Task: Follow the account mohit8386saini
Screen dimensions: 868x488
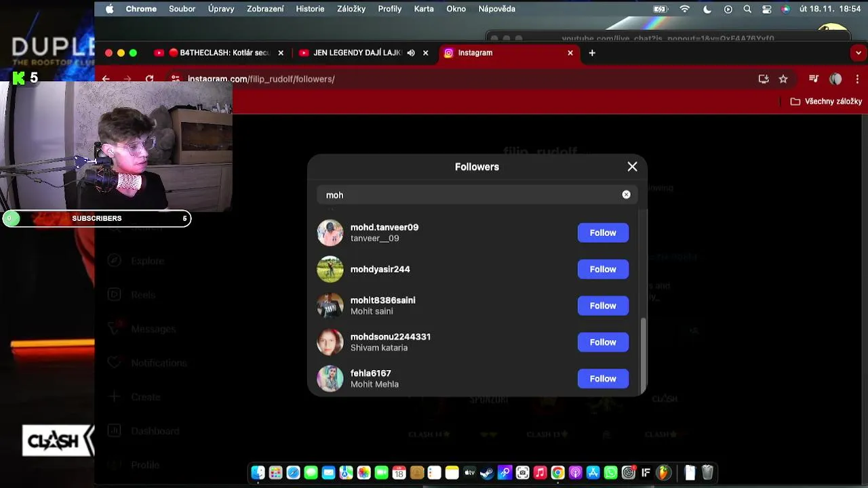Action: tap(603, 306)
